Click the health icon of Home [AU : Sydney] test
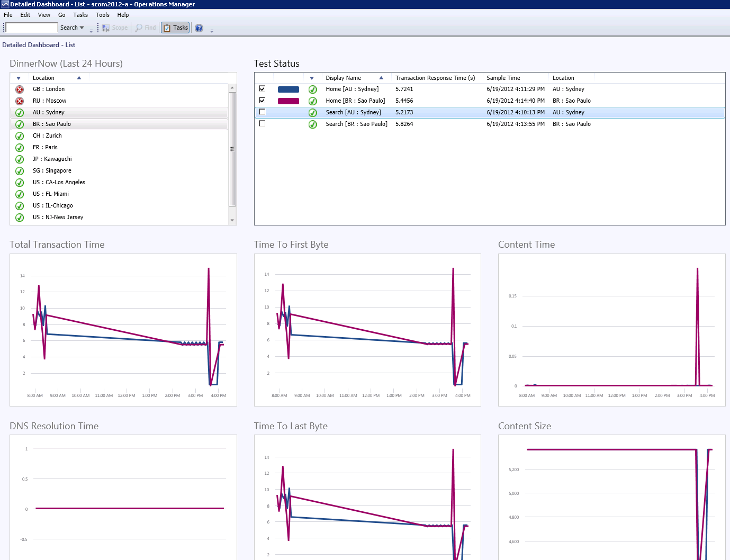The image size is (730, 560). (x=313, y=89)
